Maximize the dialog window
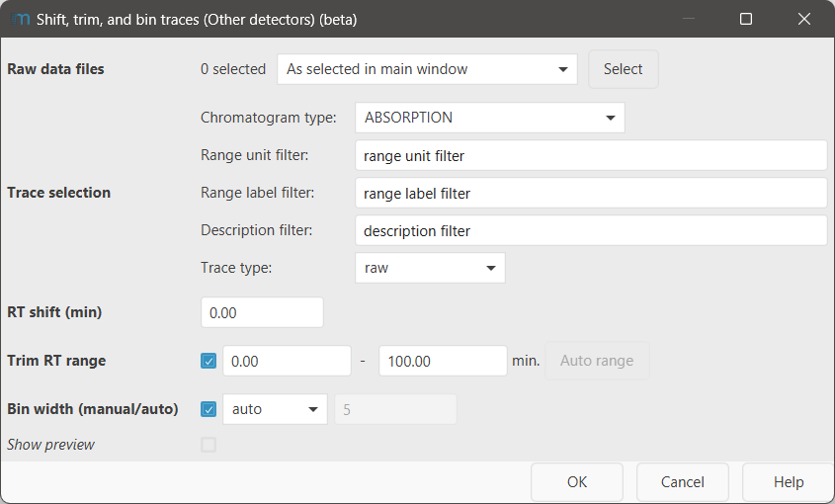Screen dimensions: 835x504 746,19
